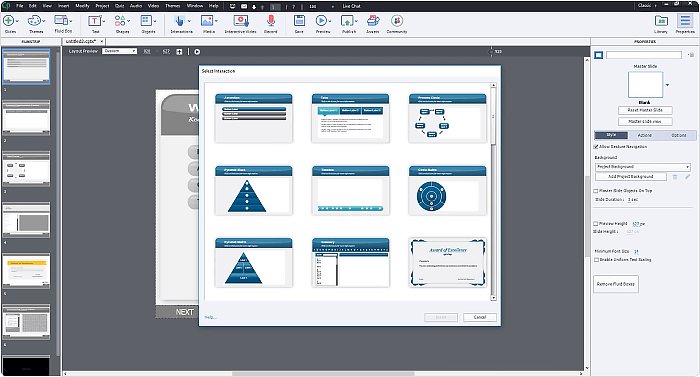Check the Preview Height checkbox
This screenshot has height=377, width=700.
point(596,223)
